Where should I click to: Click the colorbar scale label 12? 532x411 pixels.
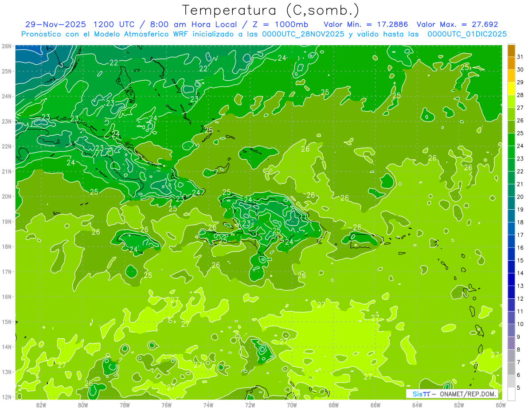[x=520, y=298]
